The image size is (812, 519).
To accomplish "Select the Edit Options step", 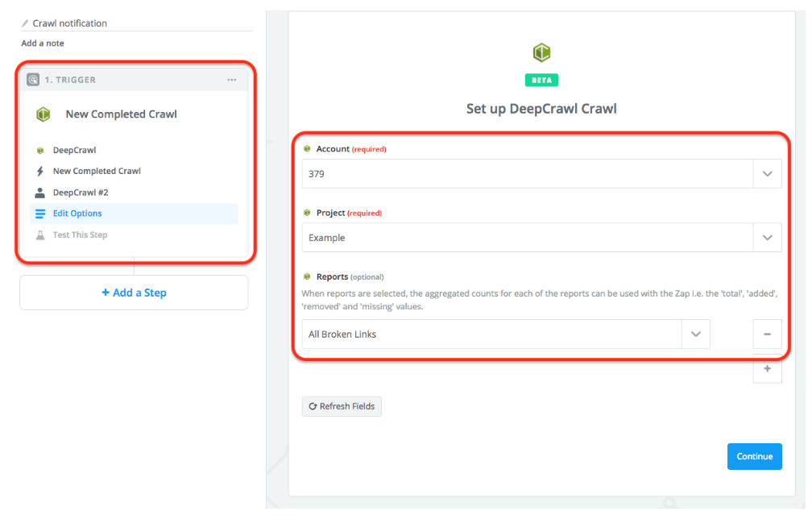I will (x=77, y=213).
